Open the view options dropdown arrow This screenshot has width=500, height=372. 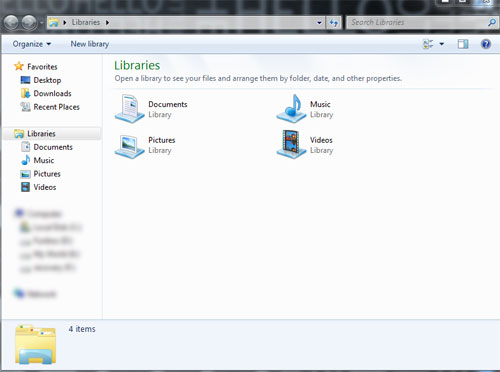tap(442, 44)
